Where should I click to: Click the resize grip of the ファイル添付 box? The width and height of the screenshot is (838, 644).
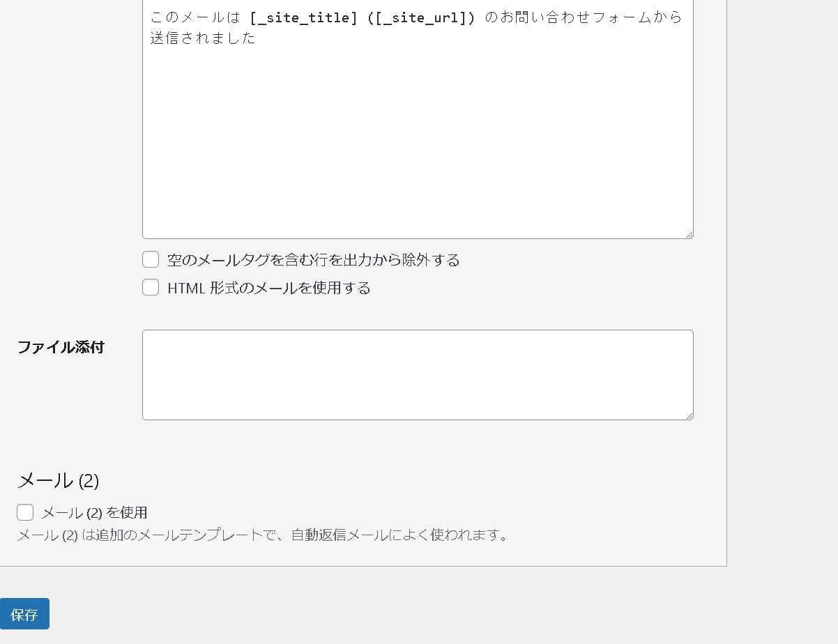(x=690, y=417)
